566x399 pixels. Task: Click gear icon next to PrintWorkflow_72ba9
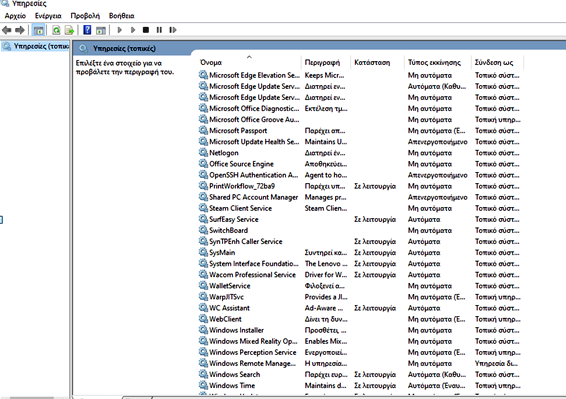[x=203, y=186]
